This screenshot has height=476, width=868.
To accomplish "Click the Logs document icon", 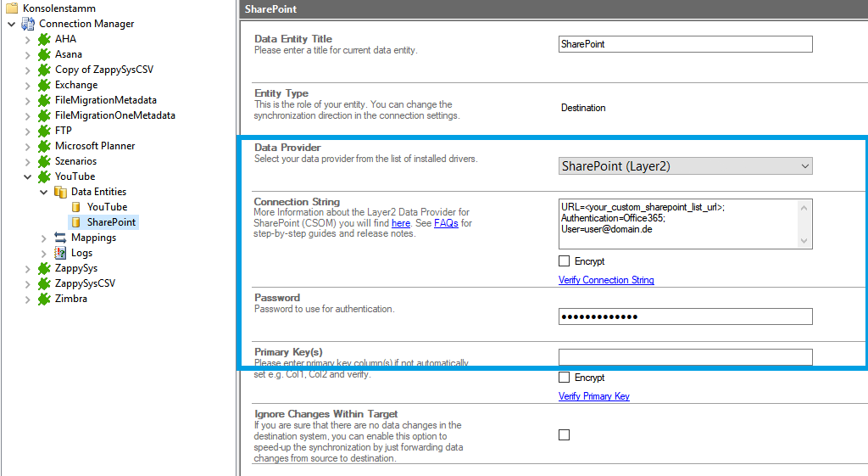I will [x=60, y=253].
